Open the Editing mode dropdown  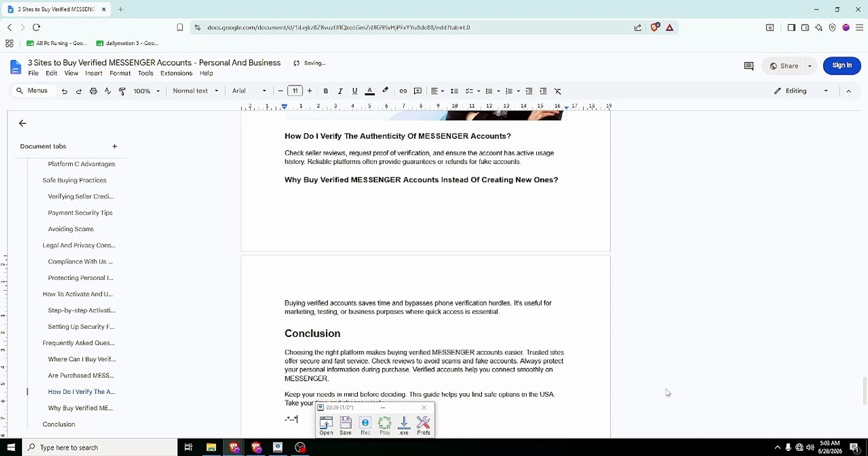(801, 91)
